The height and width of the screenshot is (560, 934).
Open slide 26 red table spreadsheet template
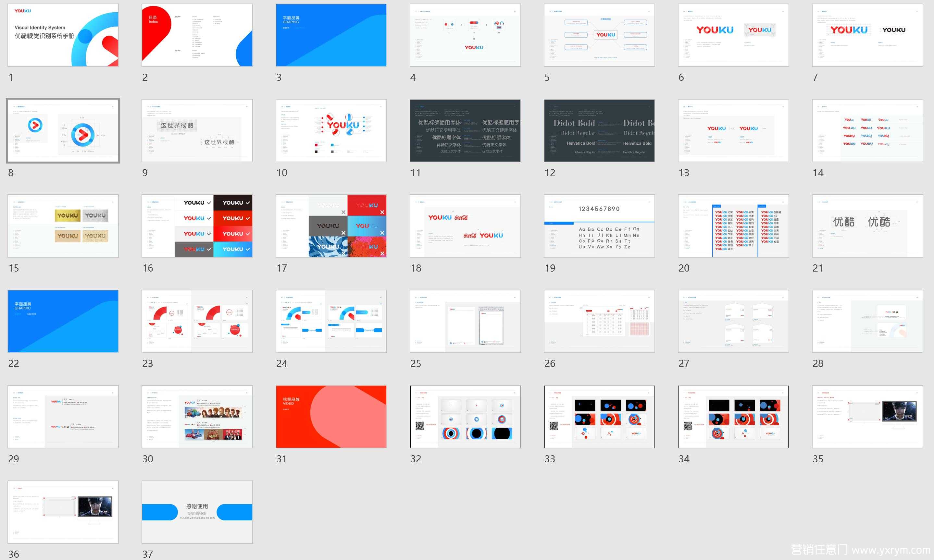[599, 322]
